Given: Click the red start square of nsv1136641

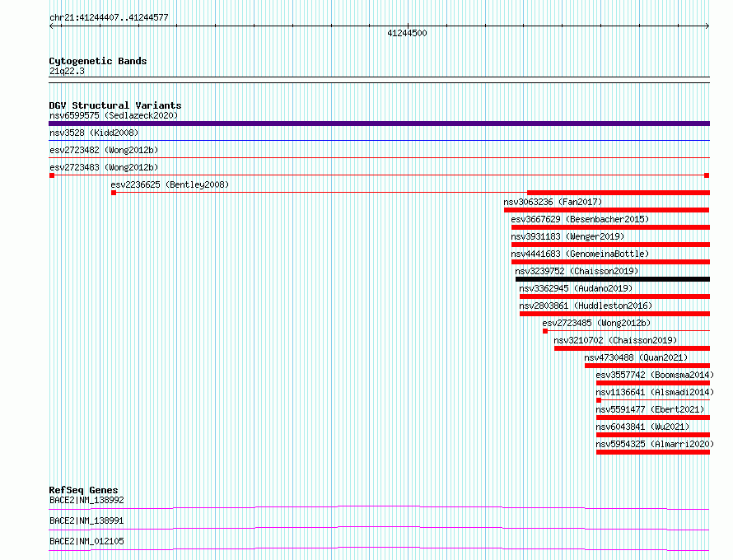Looking at the screenshot, I should [599, 400].
